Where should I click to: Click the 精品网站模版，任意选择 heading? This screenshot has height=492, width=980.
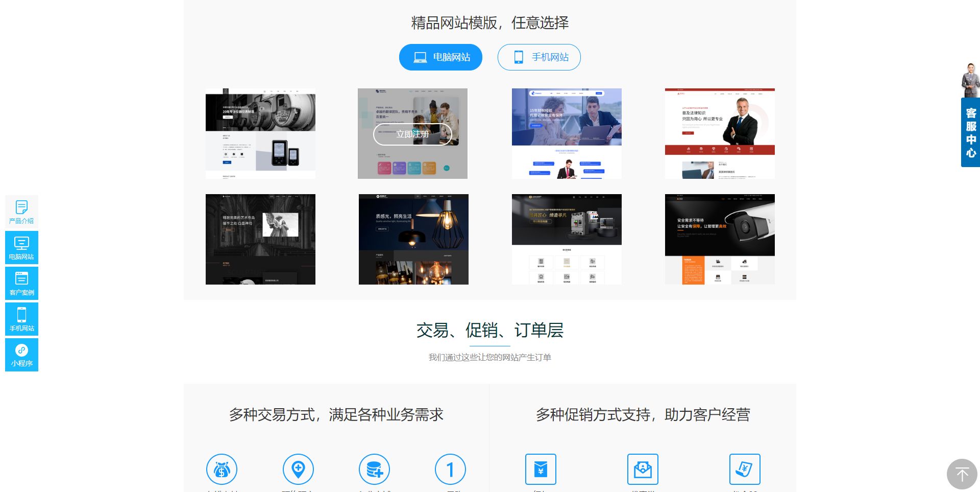pyautogui.click(x=490, y=22)
